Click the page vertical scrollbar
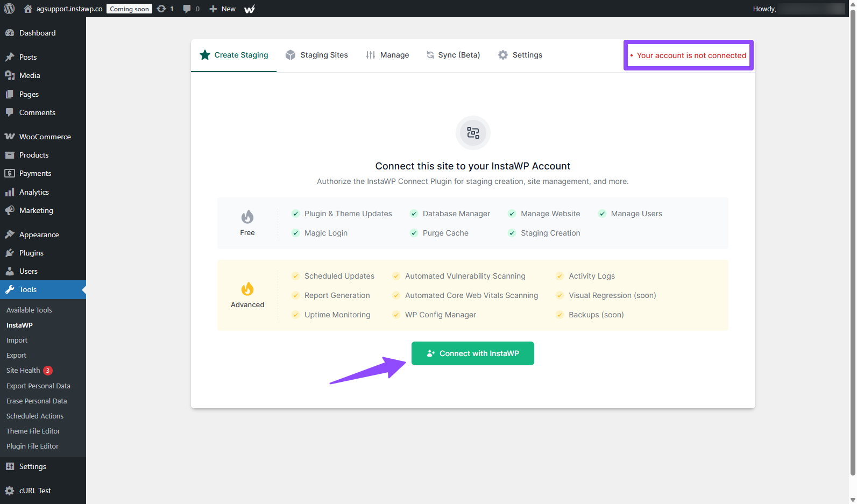Image resolution: width=857 pixels, height=504 pixels. [852, 242]
